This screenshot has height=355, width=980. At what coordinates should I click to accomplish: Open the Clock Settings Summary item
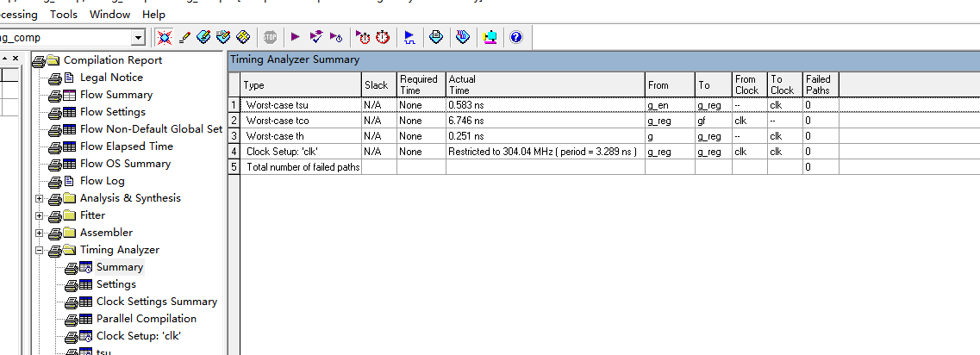point(156,302)
